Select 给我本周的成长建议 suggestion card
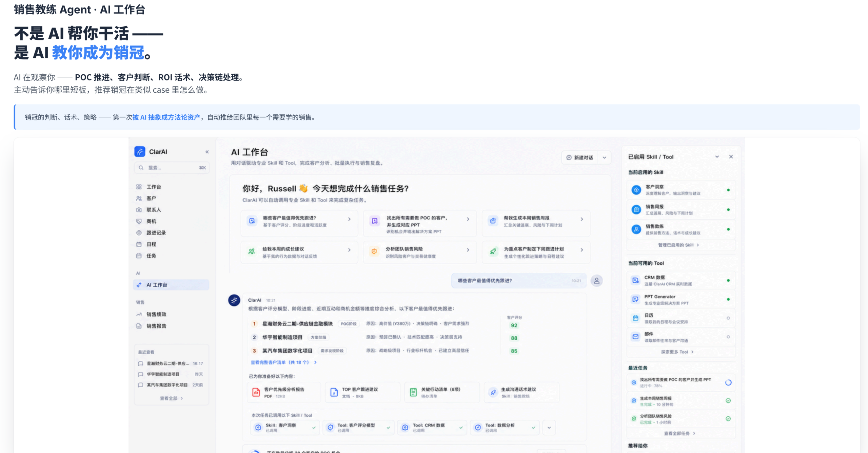This screenshot has width=868, height=453. point(299,252)
